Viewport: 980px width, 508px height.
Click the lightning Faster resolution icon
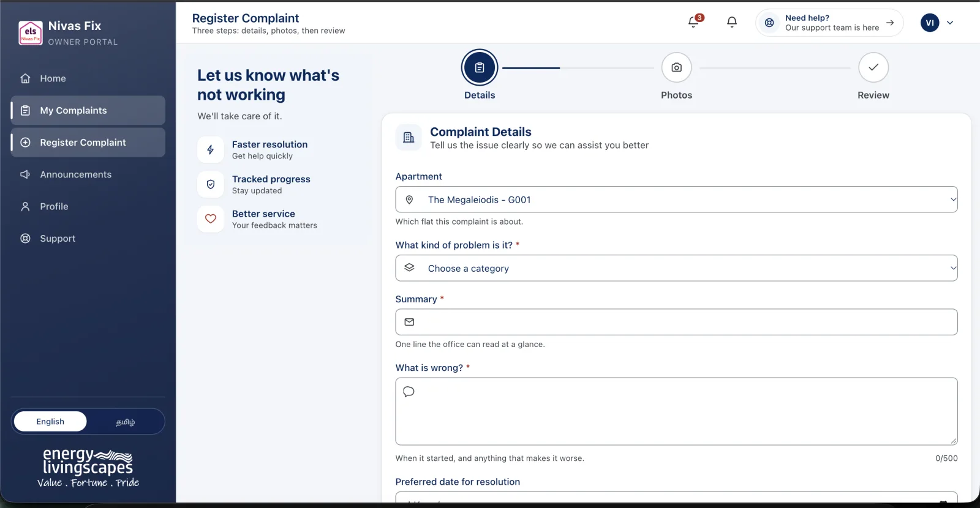211,150
